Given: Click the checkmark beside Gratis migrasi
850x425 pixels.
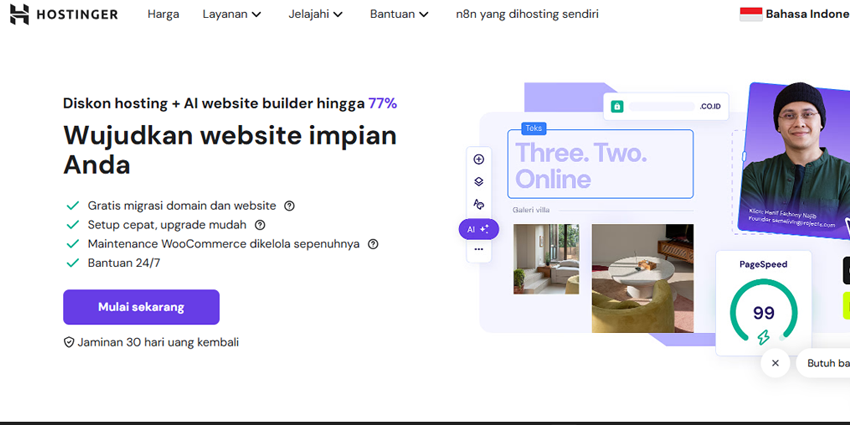Looking at the screenshot, I should click(73, 206).
